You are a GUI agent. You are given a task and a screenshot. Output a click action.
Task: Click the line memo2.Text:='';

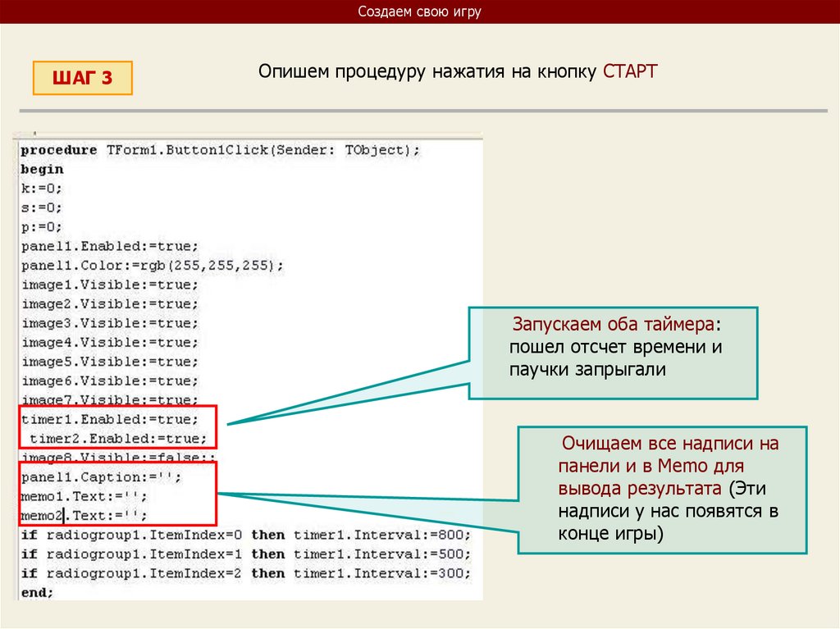pyautogui.click(x=84, y=516)
